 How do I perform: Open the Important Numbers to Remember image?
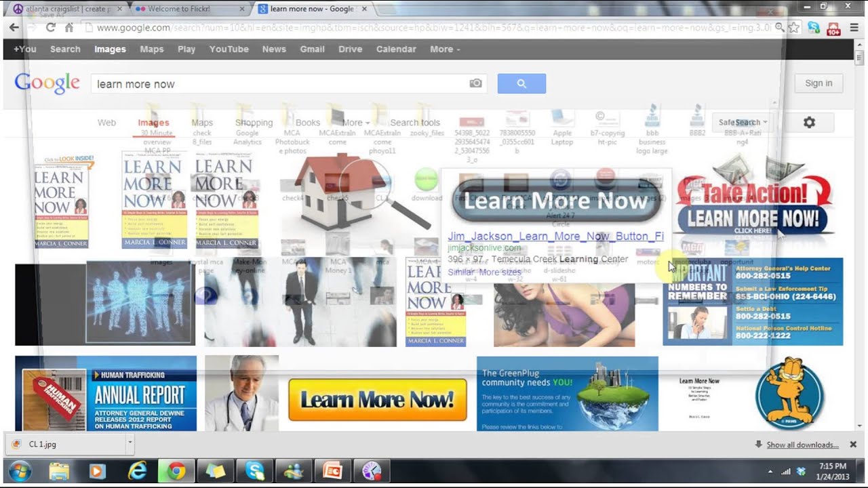[753, 302]
